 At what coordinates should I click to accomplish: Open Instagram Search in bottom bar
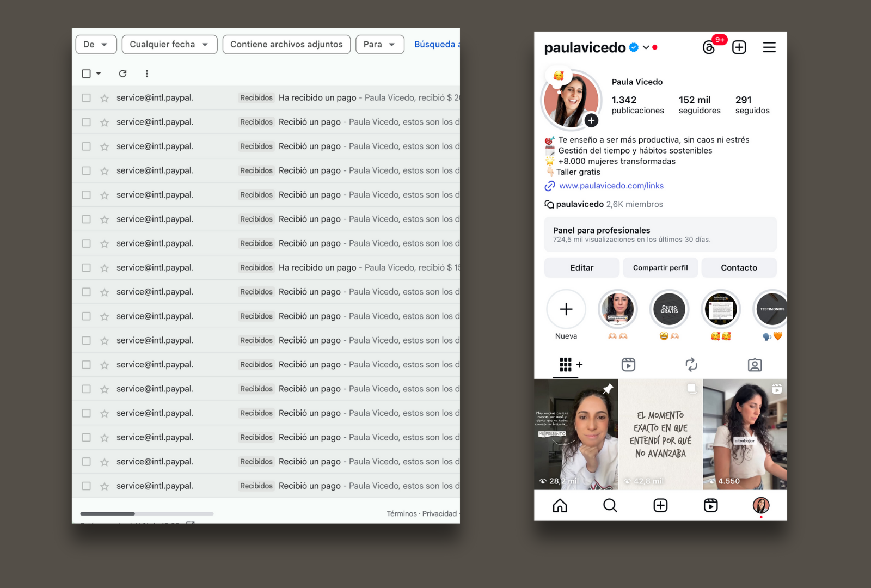(610, 506)
